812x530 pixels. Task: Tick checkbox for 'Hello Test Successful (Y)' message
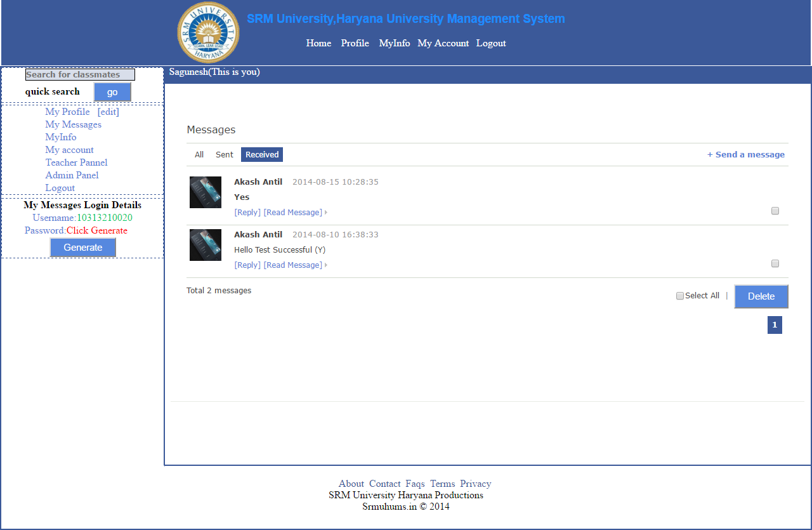tap(775, 263)
